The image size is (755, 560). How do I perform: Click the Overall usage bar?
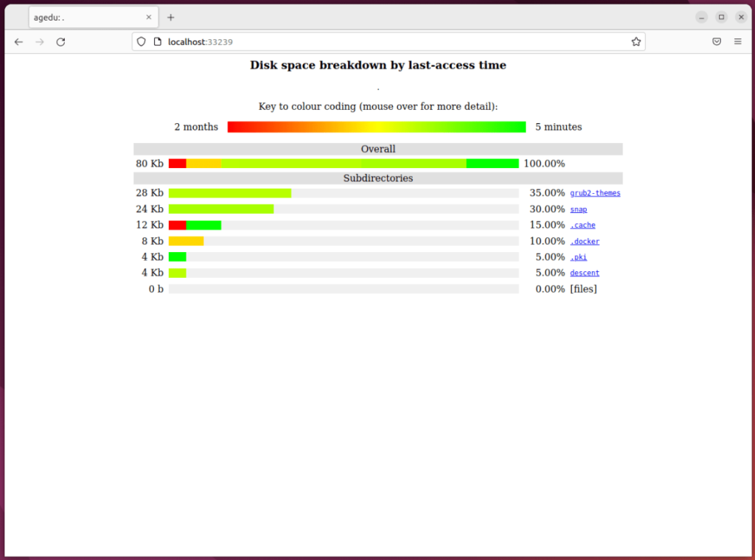click(344, 163)
